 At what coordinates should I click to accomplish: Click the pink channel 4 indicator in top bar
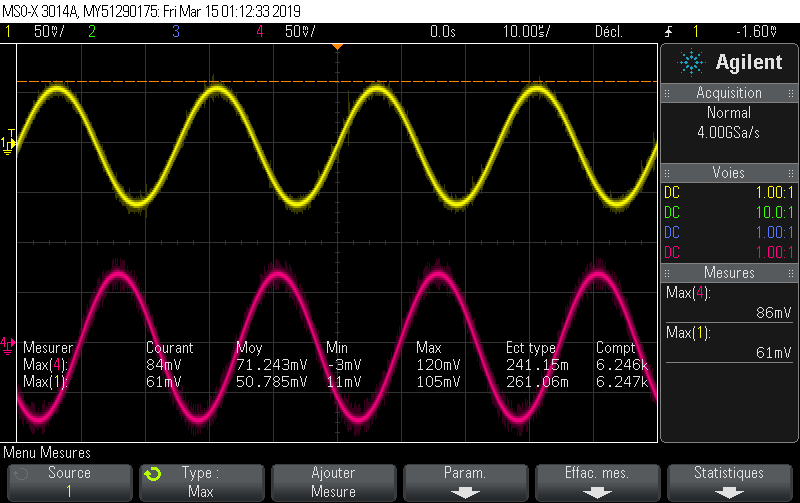260,31
